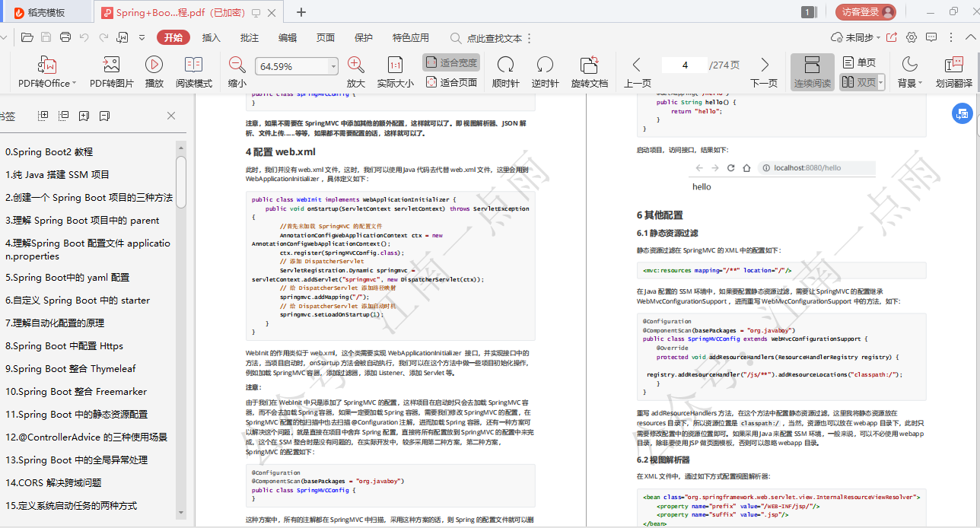Select the 页面 ribbon tab

(x=326, y=38)
